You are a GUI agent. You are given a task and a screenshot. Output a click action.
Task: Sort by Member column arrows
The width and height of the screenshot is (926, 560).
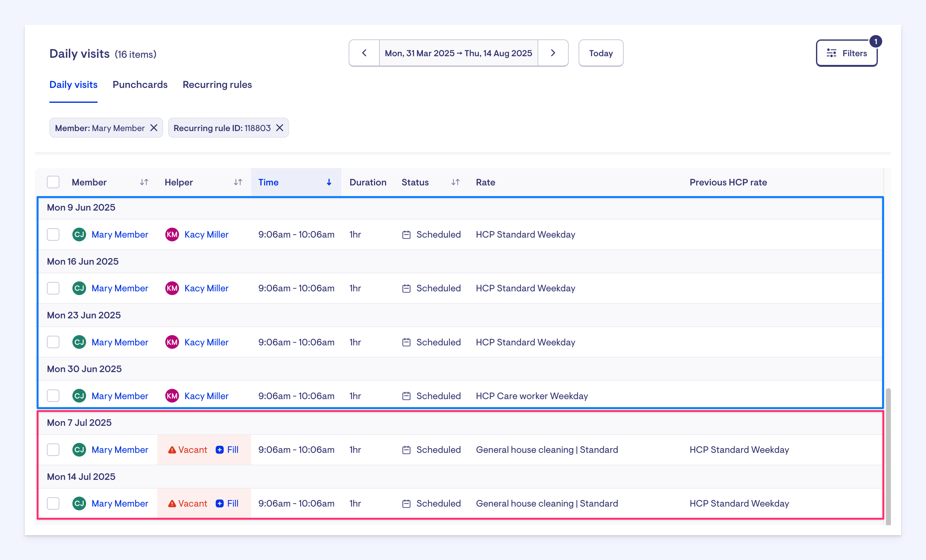coord(144,182)
